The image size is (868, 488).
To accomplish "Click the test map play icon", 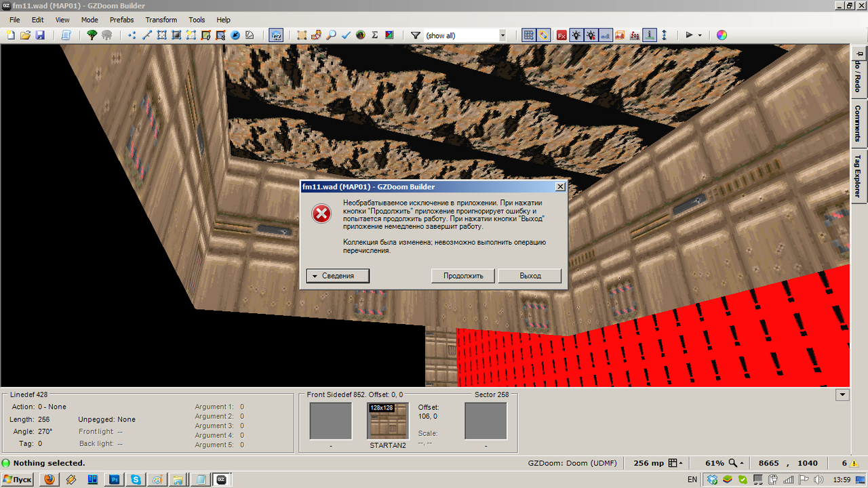I will click(x=689, y=35).
